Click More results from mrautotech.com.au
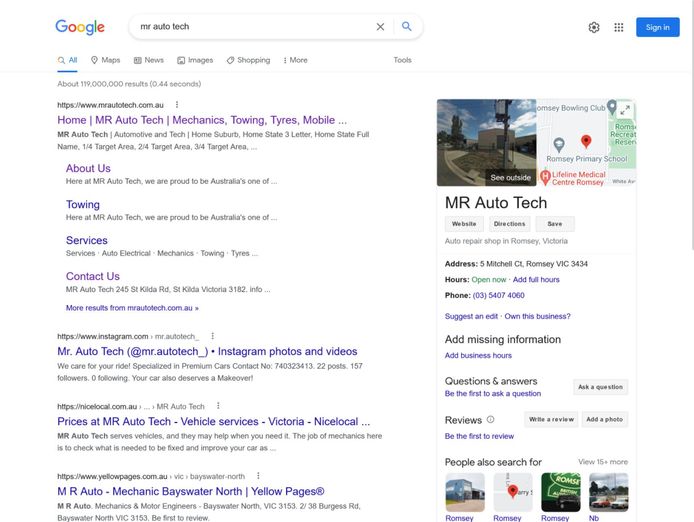The width and height of the screenshot is (694, 522). tap(132, 308)
